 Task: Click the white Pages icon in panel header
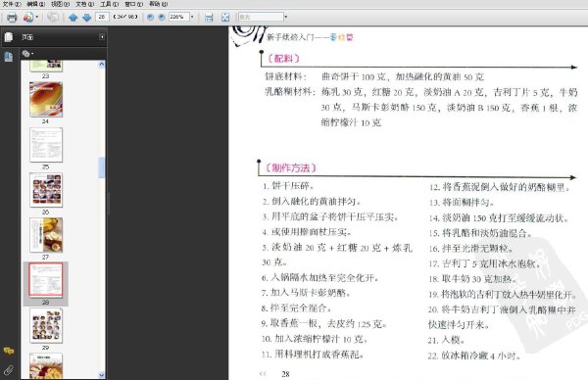click(x=9, y=36)
